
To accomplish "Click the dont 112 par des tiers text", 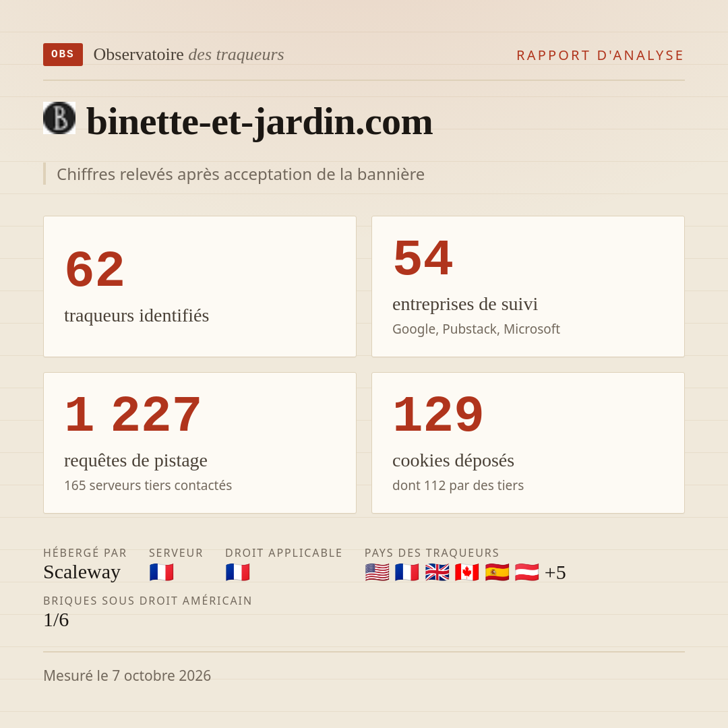I will pyautogui.click(x=458, y=485).
